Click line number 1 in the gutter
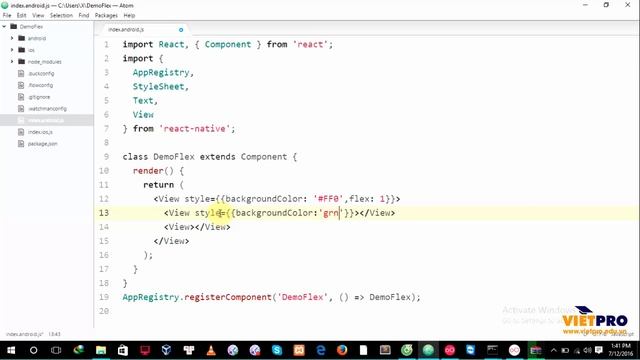The height and width of the screenshot is (360, 640). tap(107, 44)
